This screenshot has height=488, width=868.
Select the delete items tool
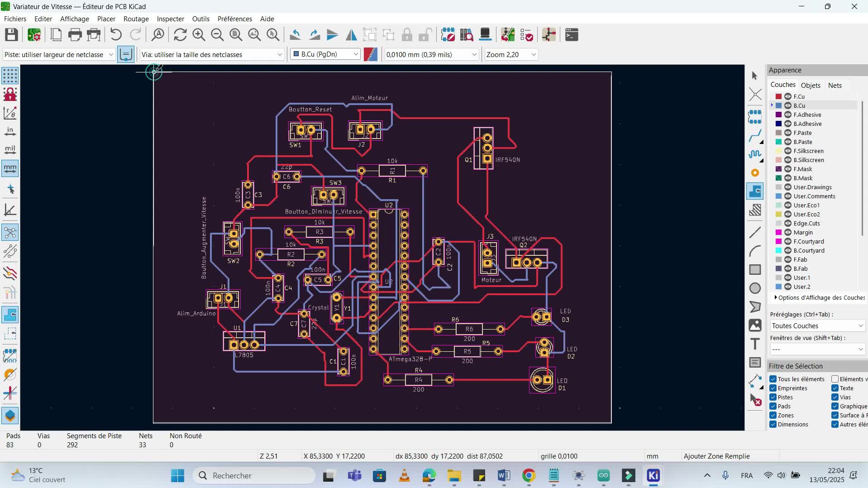755,400
